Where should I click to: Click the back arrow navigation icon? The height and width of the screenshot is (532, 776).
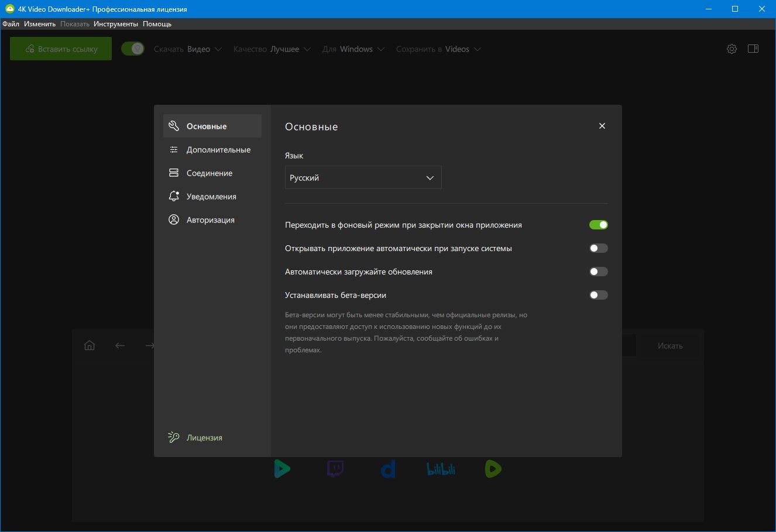coord(120,345)
